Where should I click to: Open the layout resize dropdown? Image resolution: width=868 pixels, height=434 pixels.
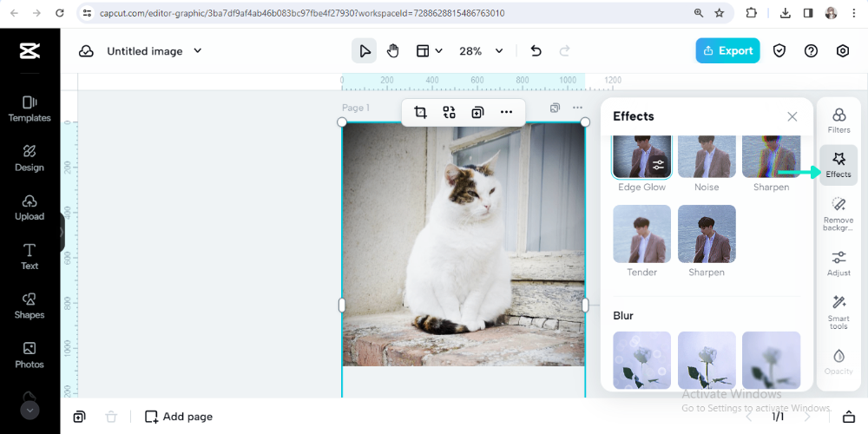click(429, 51)
